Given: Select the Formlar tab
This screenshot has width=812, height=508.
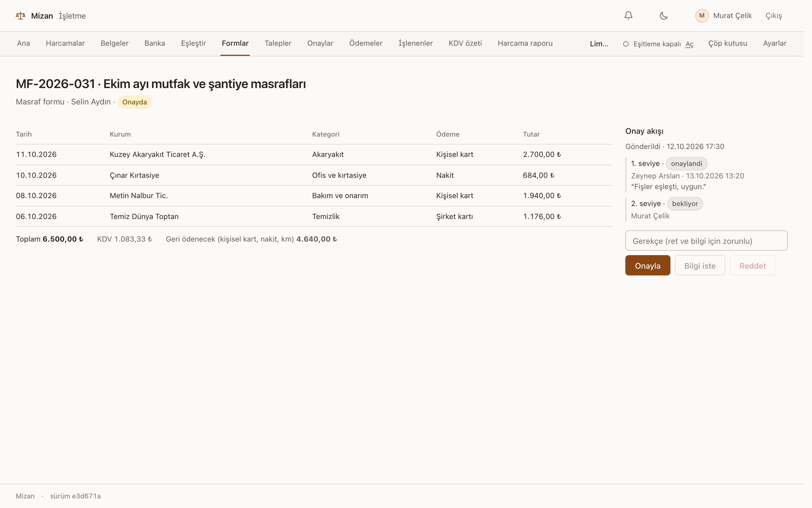Looking at the screenshot, I should point(235,43).
